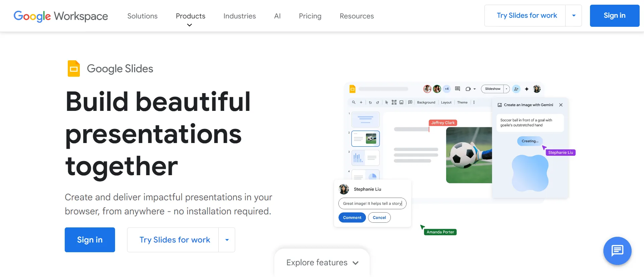
Task: Click the header Sign in button
Action: (614, 15)
